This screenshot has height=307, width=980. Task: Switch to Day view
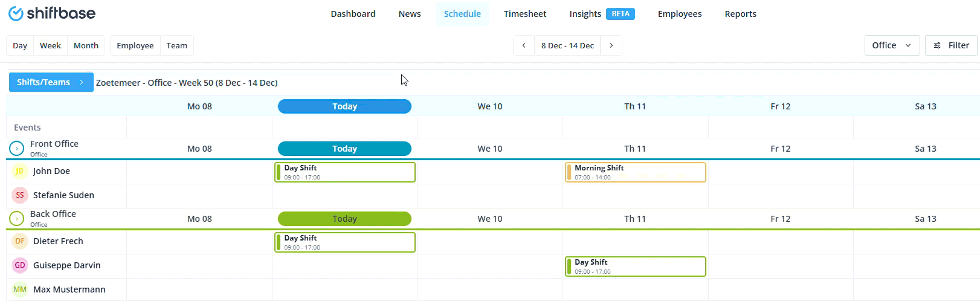[20, 45]
